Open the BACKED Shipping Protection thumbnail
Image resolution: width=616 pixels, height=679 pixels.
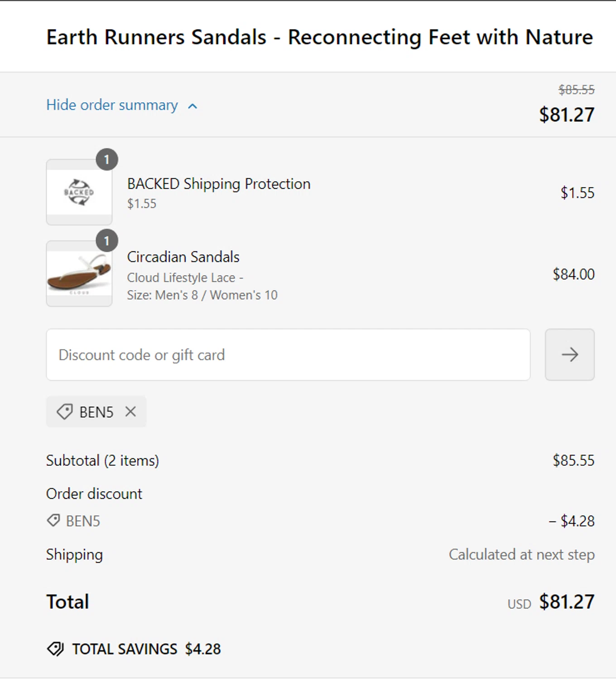[x=79, y=192]
